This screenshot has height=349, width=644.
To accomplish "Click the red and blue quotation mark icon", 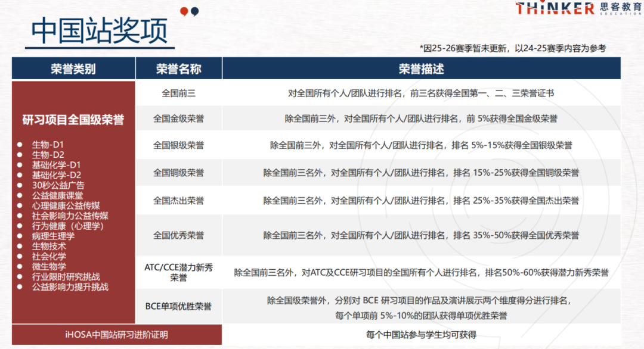I will [189, 11].
